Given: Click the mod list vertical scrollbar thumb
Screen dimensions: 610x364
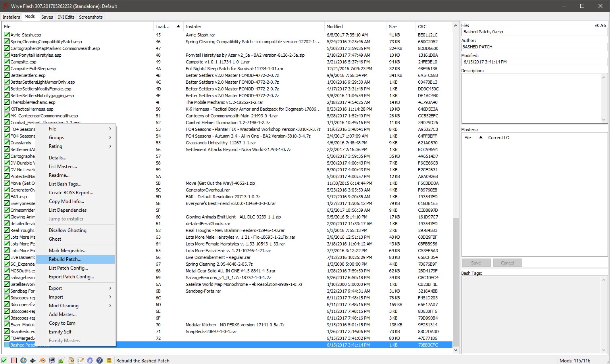Looking at the screenshot, I should (x=456, y=282).
